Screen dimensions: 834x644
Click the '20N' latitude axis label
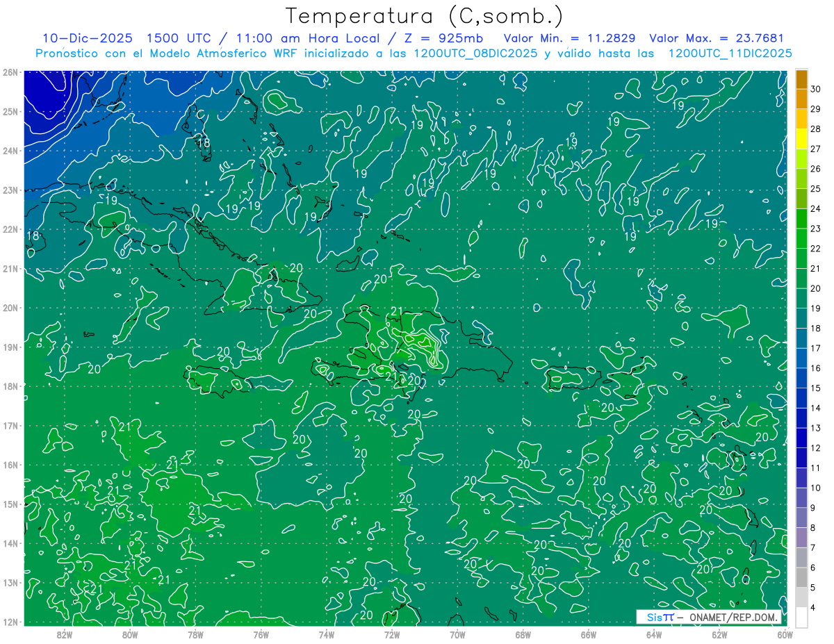click(x=10, y=308)
